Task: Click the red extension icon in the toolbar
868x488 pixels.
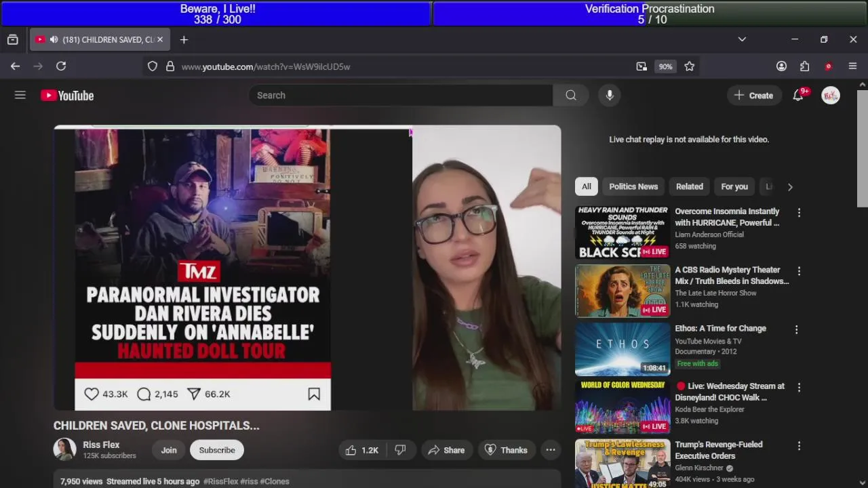Action: pyautogui.click(x=828, y=66)
